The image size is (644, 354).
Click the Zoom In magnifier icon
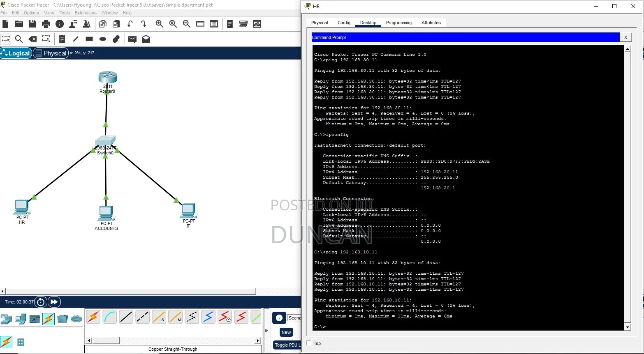(160, 24)
